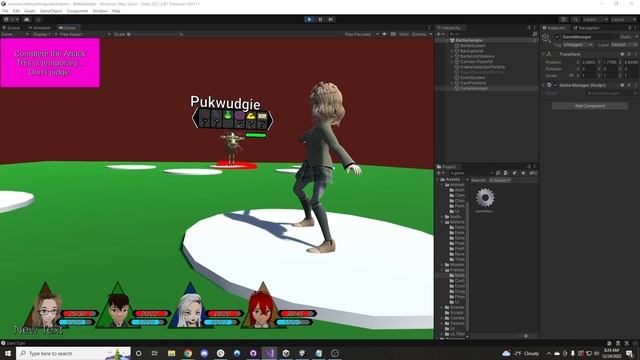Adjust the Game view Scale slider
Viewport: 640px width, 360px height.
tap(153, 34)
